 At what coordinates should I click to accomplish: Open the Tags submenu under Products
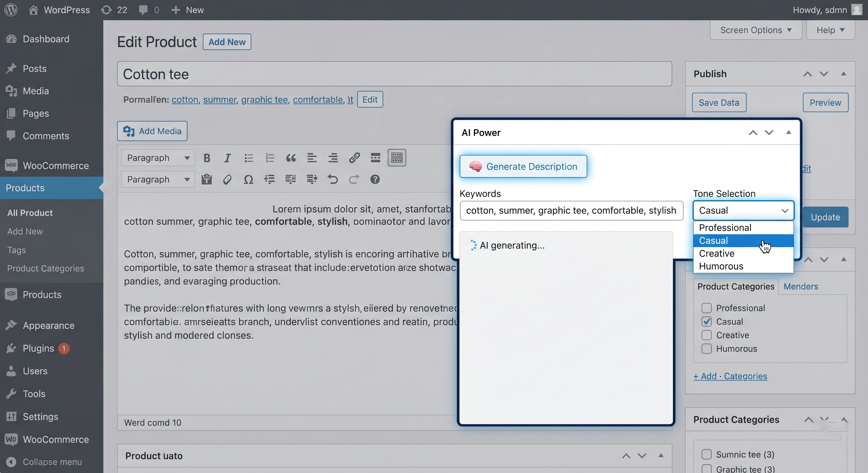tap(17, 250)
